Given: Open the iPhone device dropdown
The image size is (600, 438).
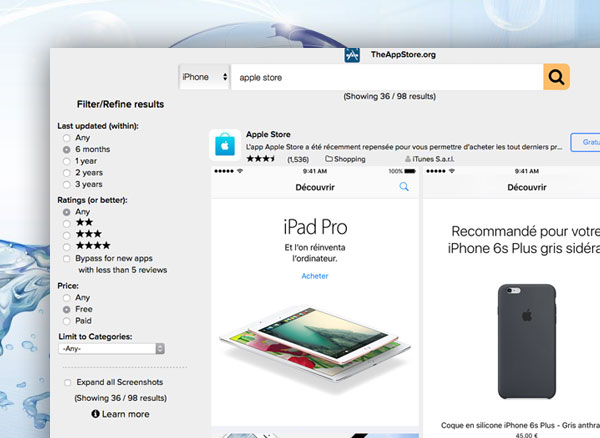Looking at the screenshot, I should coord(204,77).
